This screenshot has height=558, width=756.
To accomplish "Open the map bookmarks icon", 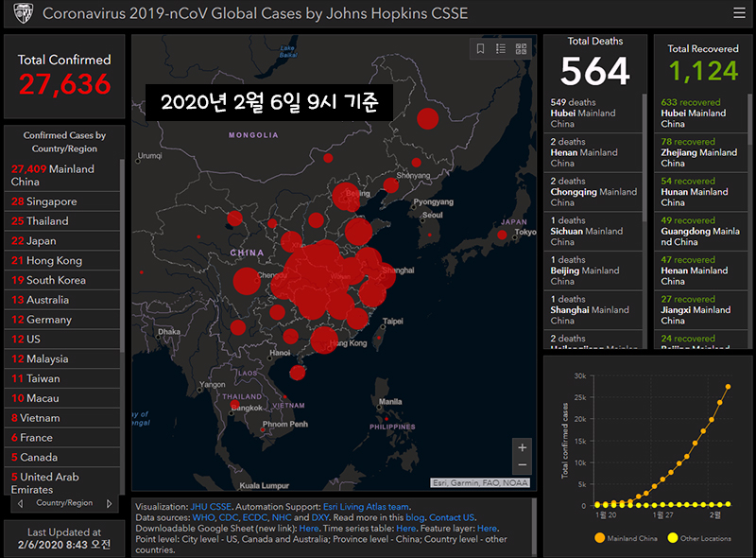I will point(480,49).
